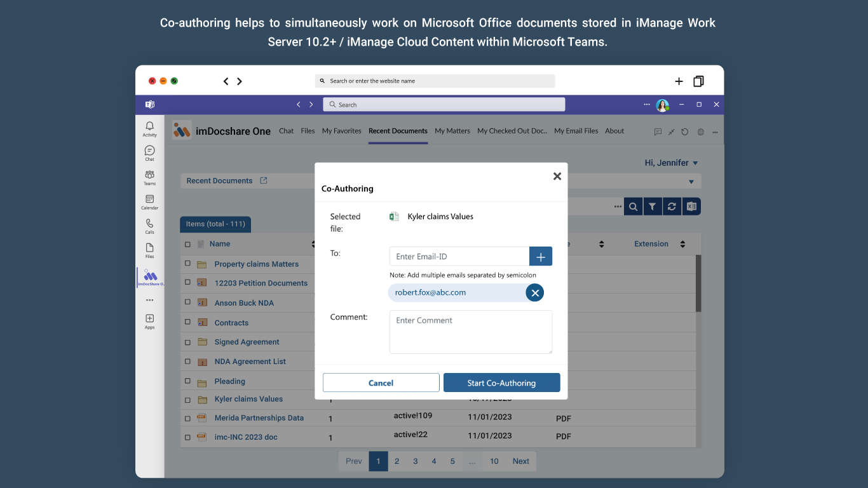Click the Teams Search box
The image size is (868, 488).
444,104
